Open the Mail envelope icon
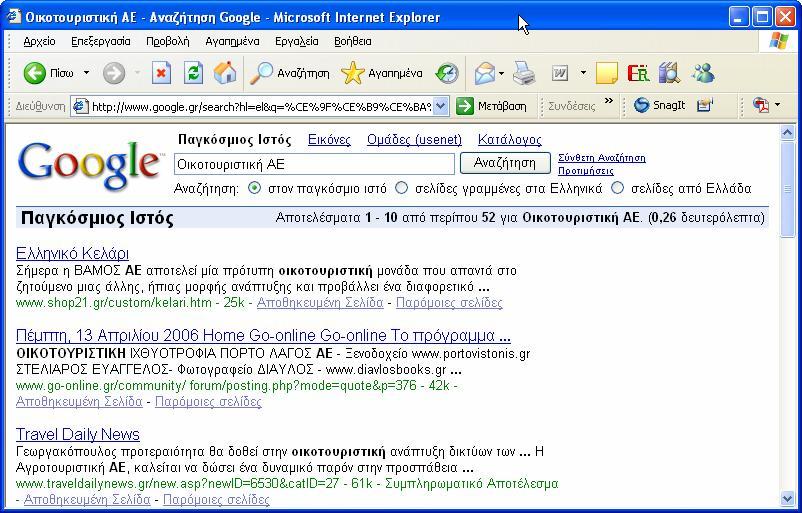Viewport: 802px width, 513px height. 484,74
